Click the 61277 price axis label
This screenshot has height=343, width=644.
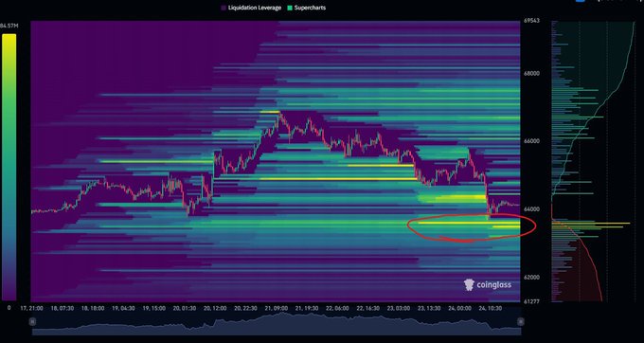(x=532, y=301)
